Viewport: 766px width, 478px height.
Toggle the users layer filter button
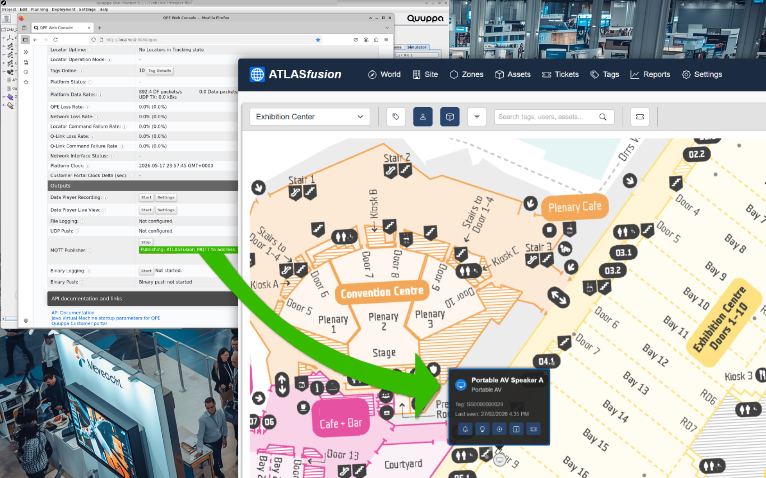[423, 117]
